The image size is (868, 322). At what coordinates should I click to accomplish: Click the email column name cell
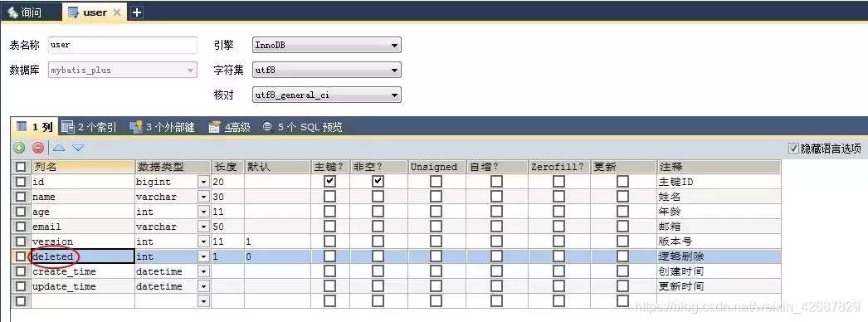coord(82,227)
